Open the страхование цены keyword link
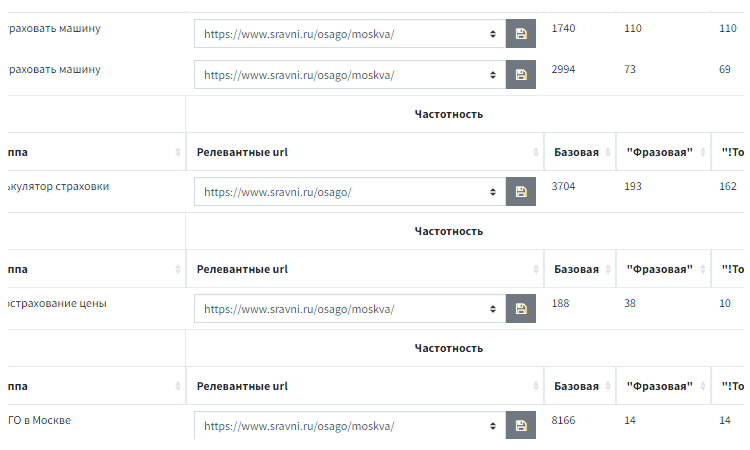The image size is (750, 450). (57, 303)
